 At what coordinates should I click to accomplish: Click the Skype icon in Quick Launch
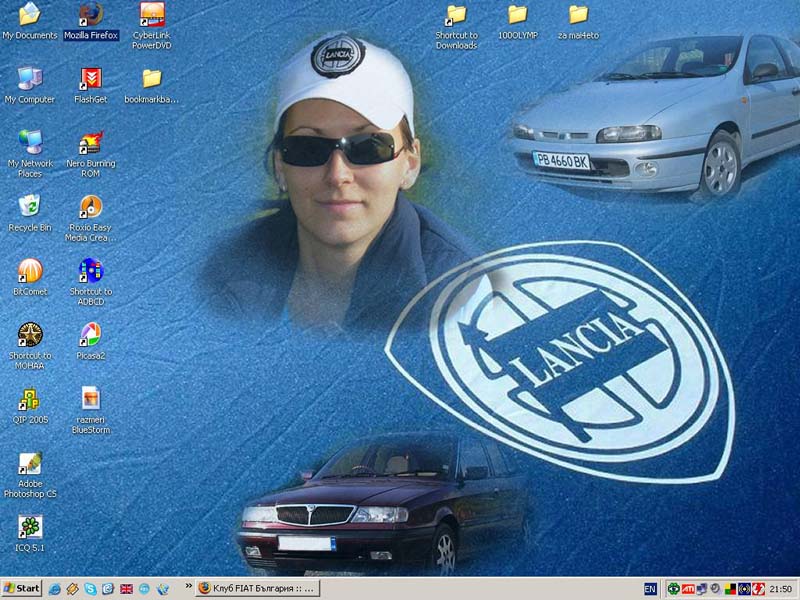coord(90,589)
